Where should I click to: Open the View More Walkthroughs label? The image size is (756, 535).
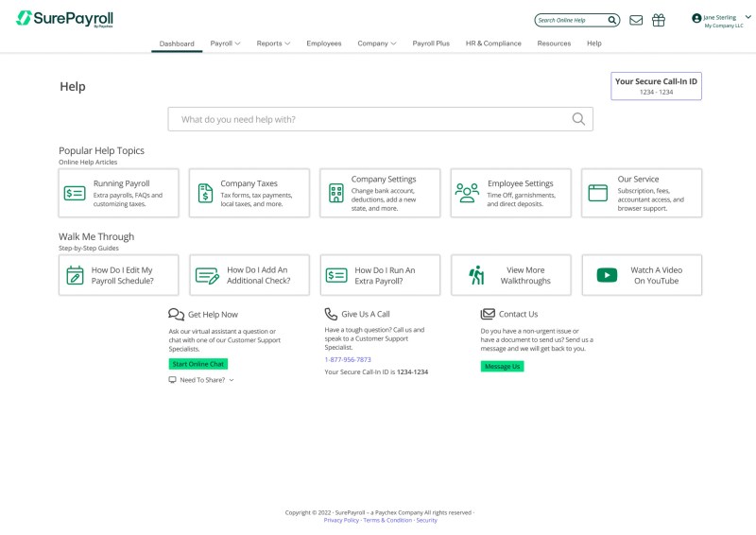pos(525,275)
